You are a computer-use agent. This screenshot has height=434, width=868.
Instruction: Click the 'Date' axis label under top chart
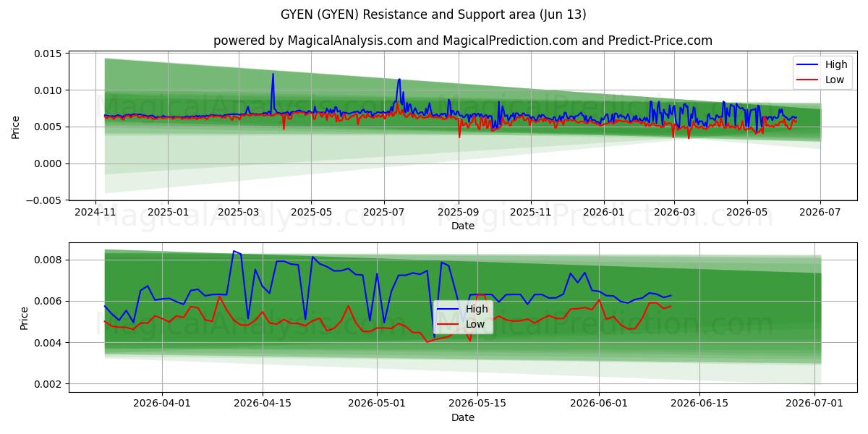[463, 226]
